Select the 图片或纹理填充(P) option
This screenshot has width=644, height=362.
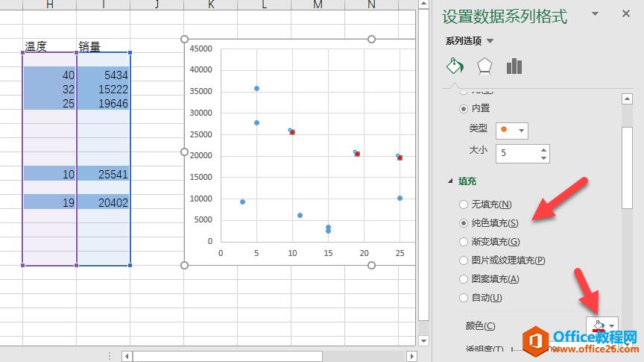tap(464, 260)
